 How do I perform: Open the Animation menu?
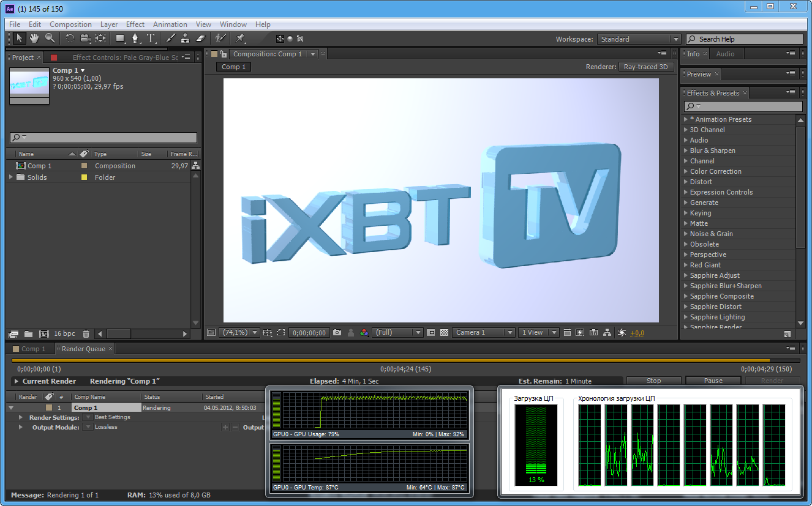coord(170,24)
